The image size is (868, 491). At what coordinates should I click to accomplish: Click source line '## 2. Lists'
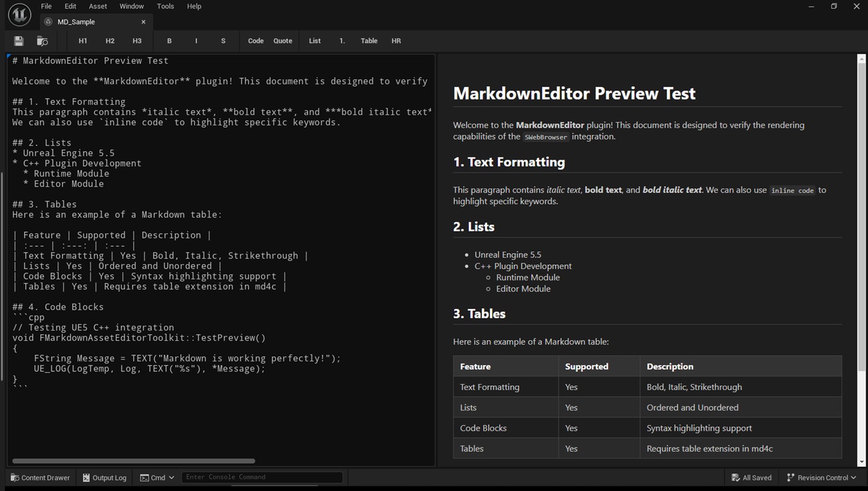tap(42, 143)
